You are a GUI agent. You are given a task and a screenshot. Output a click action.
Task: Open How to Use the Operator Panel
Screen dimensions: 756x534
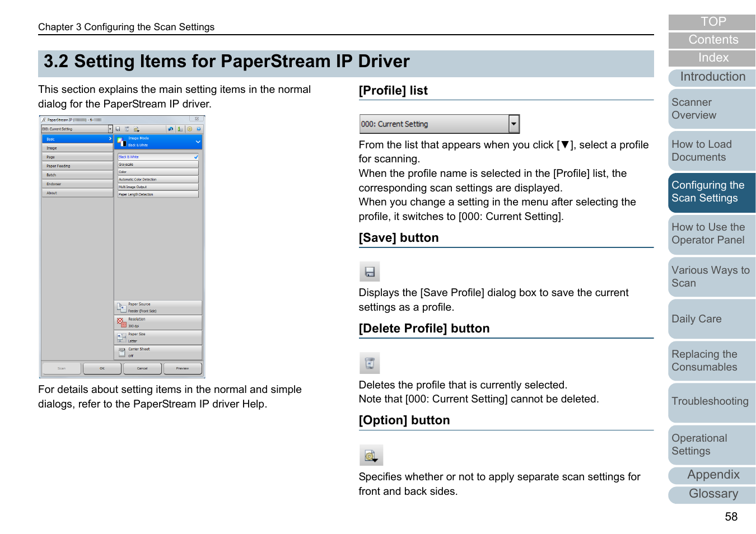(x=712, y=234)
